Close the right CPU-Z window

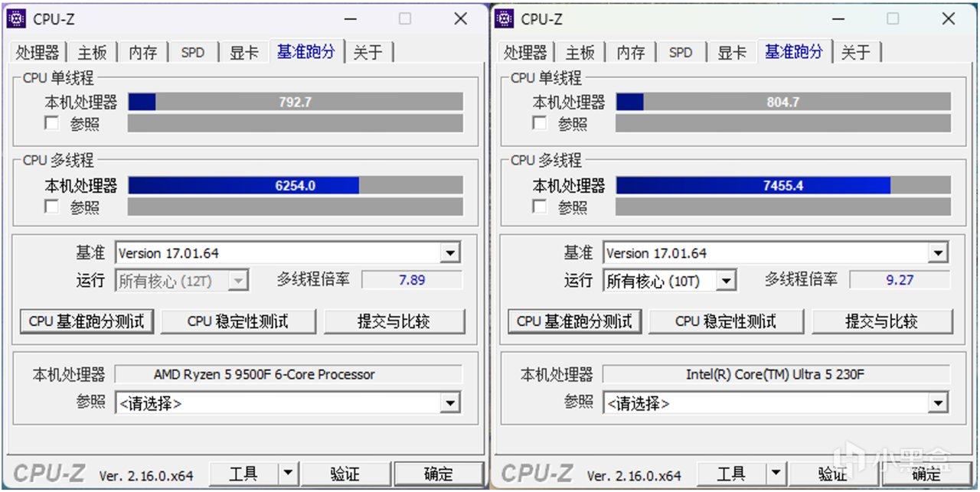[x=949, y=19]
